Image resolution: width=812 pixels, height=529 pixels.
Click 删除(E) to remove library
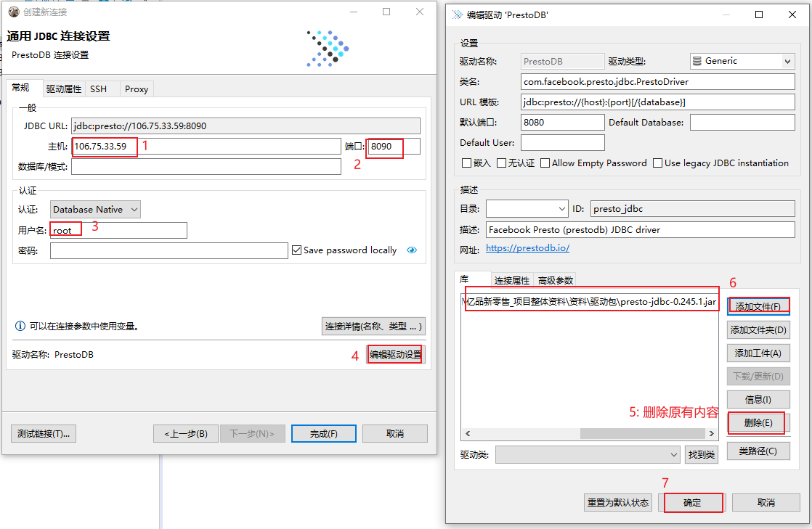pyautogui.click(x=758, y=423)
